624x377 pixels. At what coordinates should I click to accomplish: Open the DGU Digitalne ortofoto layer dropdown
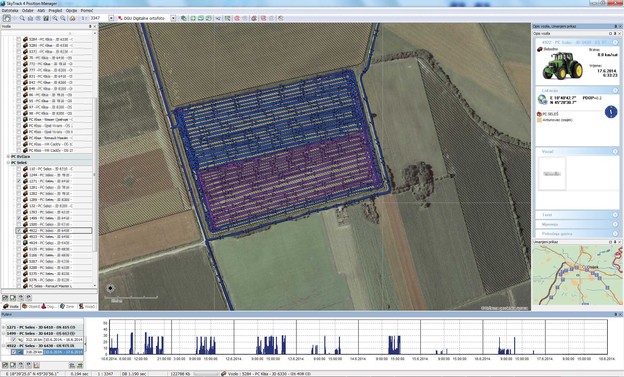point(173,18)
